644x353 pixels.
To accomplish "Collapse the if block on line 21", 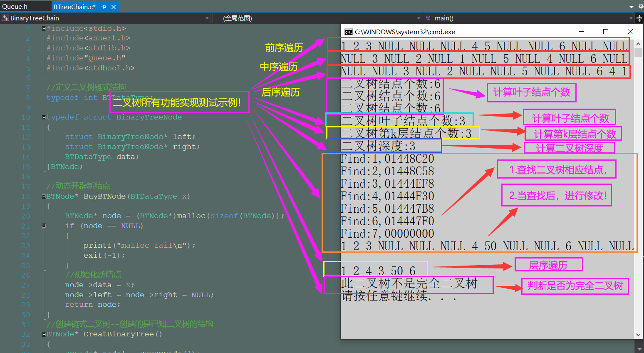I will [x=44, y=226].
